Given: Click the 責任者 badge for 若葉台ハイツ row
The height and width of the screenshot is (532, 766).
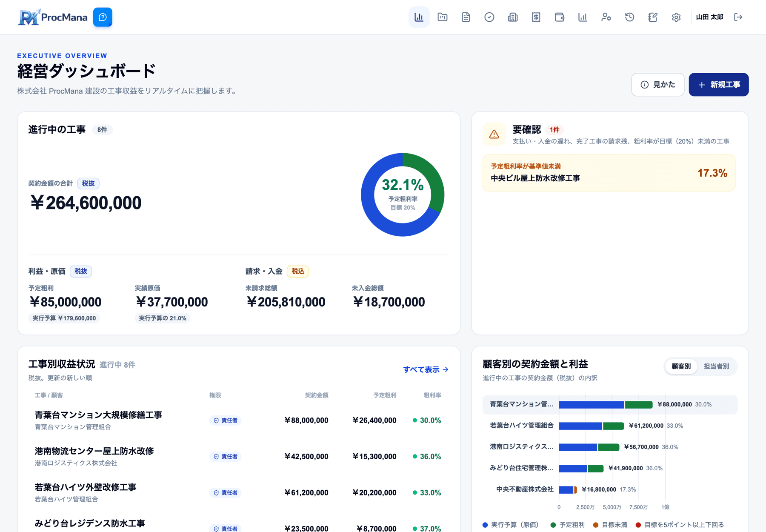Looking at the screenshot, I should (x=225, y=493).
